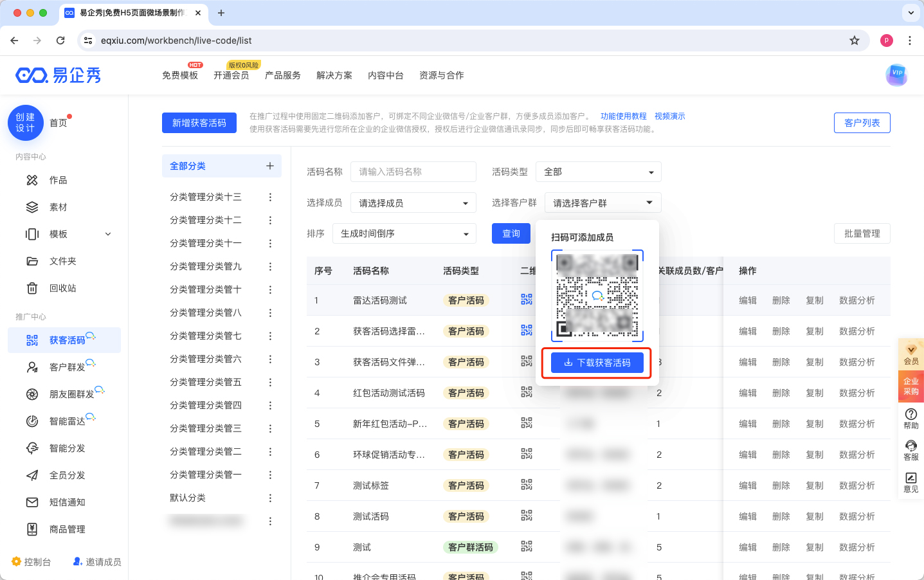Show QR code for 红包活动测试活码 row
This screenshot has width=924, height=580.
tap(527, 392)
